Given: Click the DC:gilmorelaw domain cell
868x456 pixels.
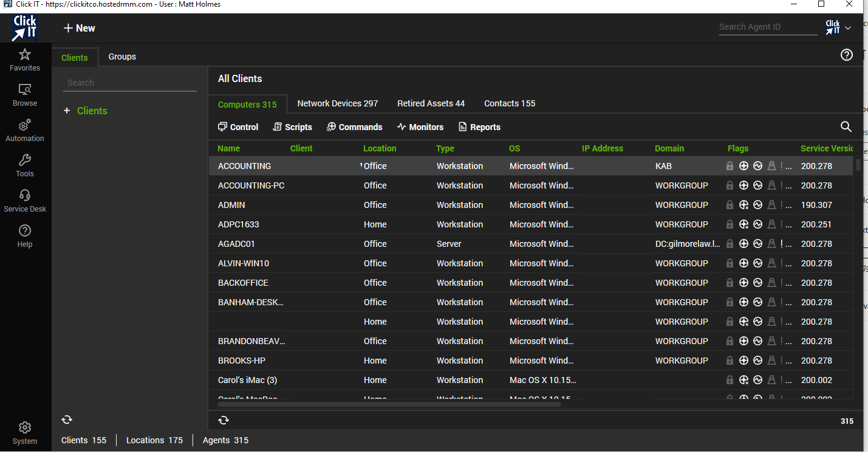Looking at the screenshot, I should click(688, 244).
